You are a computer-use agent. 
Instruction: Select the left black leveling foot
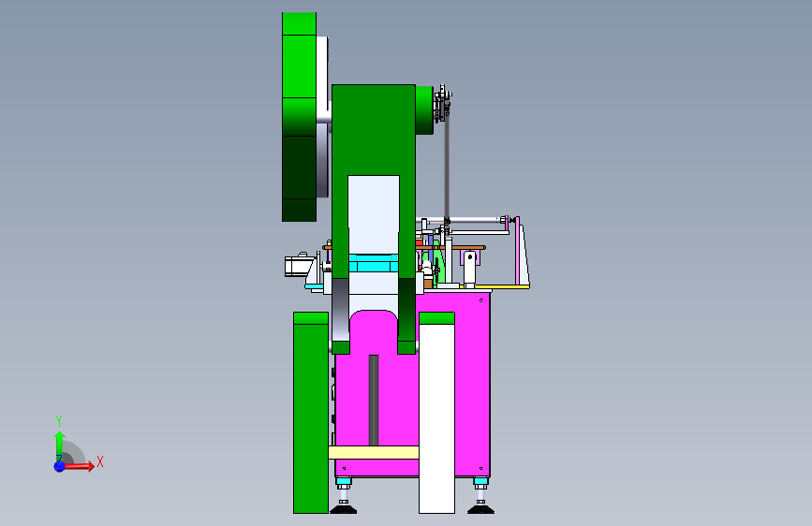(344, 509)
